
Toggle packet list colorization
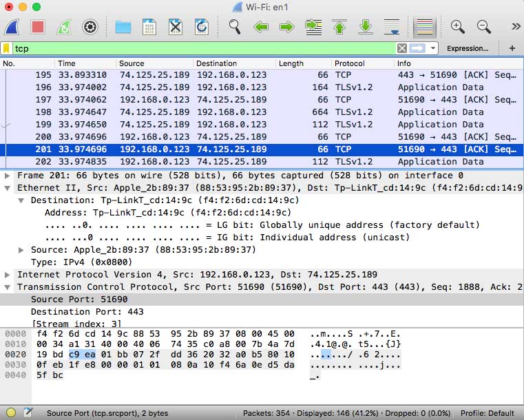pos(425,27)
